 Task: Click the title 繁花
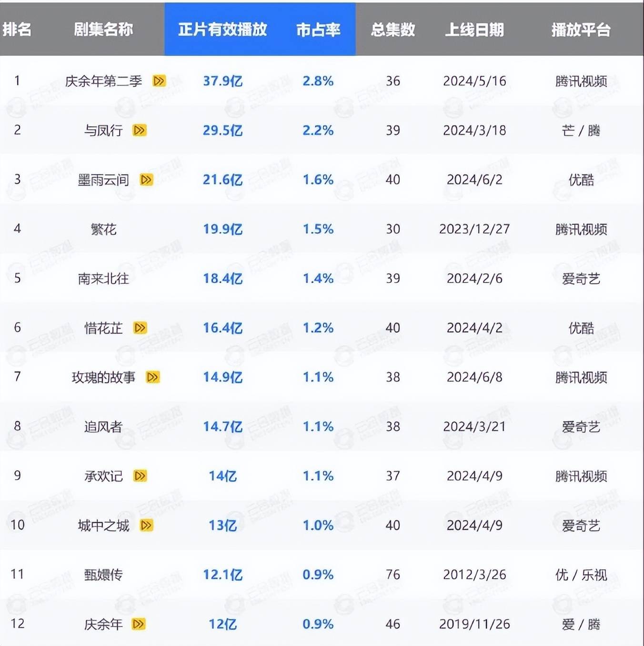(103, 229)
